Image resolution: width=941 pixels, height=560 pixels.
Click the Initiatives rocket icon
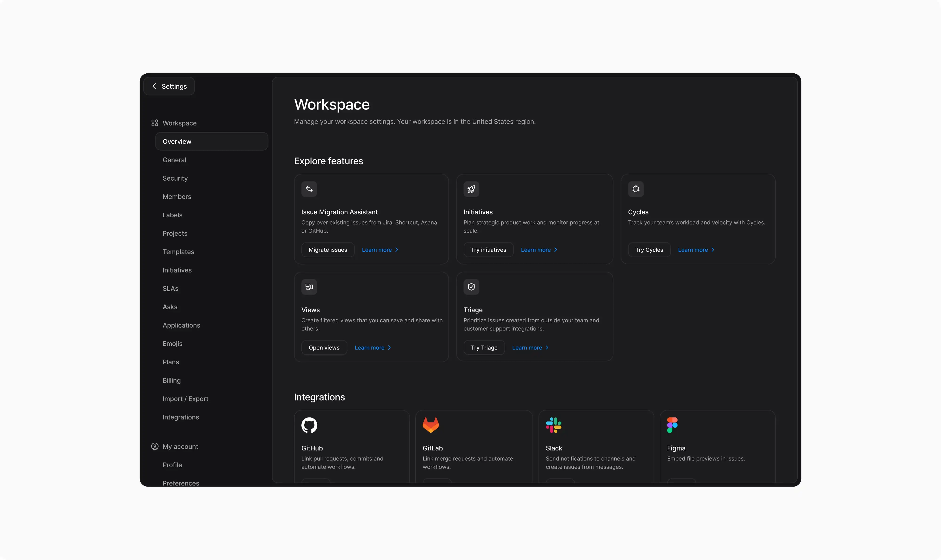coord(471,189)
